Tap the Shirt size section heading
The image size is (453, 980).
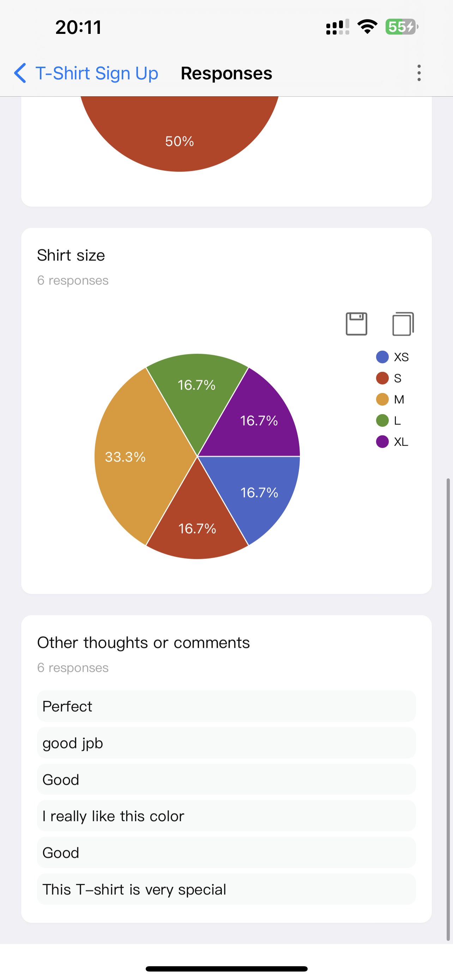click(x=71, y=255)
